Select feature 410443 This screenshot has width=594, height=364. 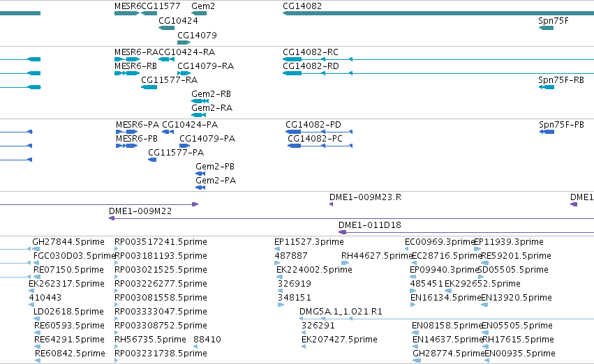click(45, 298)
